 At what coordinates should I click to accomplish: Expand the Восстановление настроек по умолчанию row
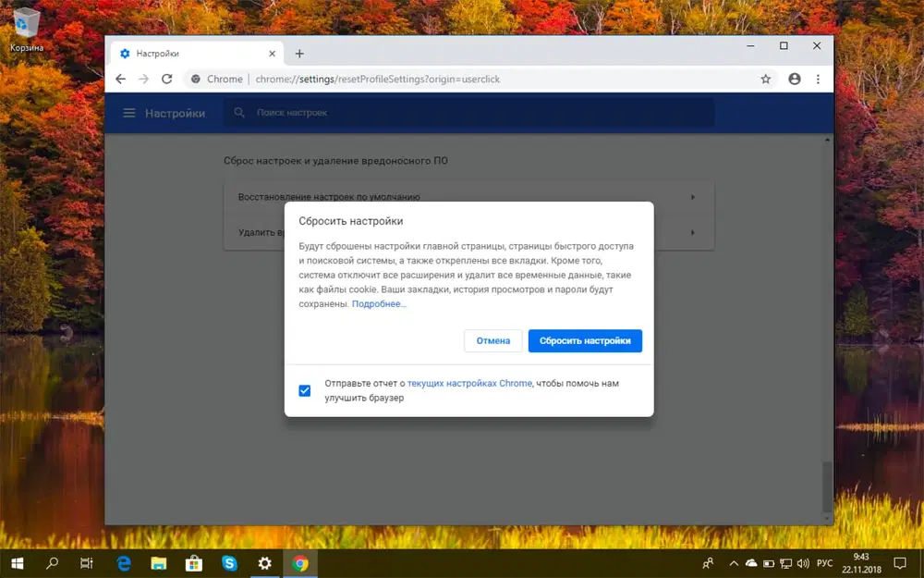[x=693, y=196]
